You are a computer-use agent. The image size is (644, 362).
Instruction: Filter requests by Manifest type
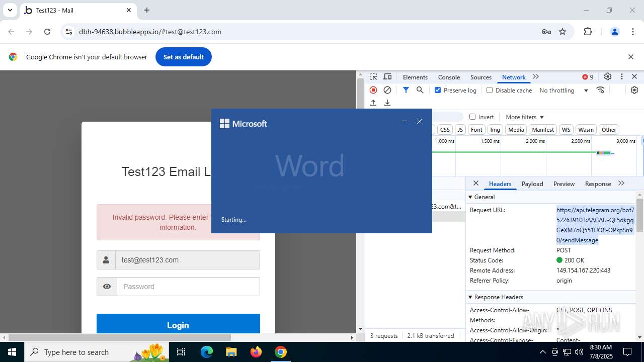coord(543,129)
